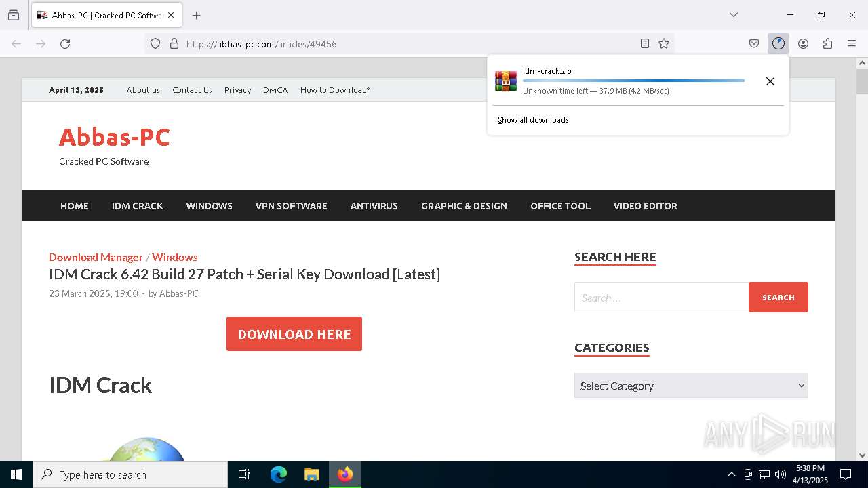The image size is (868, 488).
Task: Click the DOWNLOAD HERE button
Action: tap(294, 334)
